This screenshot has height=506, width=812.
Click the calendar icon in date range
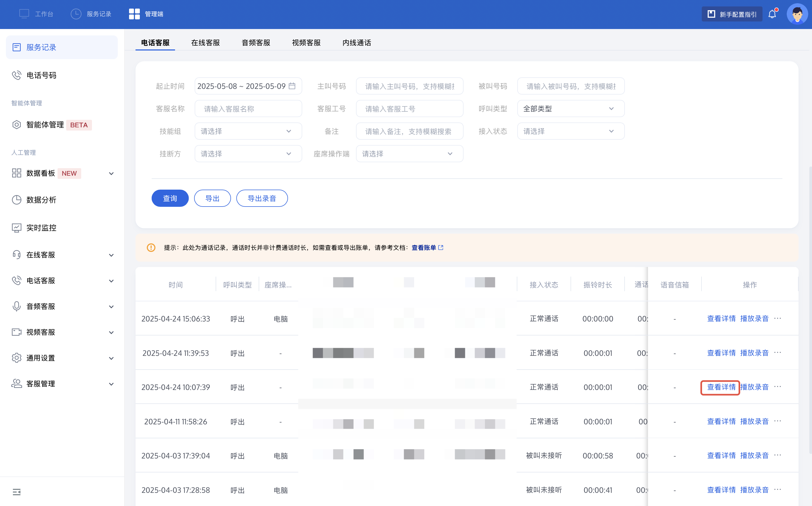tap(292, 86)
